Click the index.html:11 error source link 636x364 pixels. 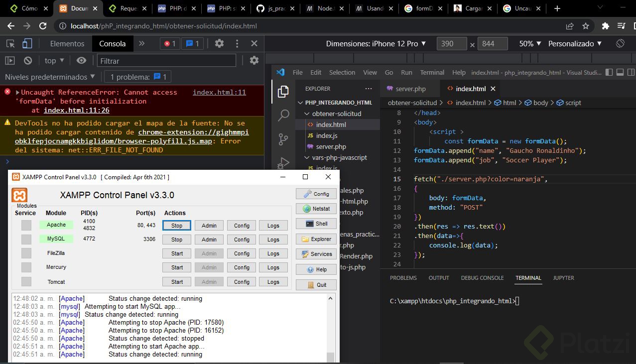click(x=219, y=92)
